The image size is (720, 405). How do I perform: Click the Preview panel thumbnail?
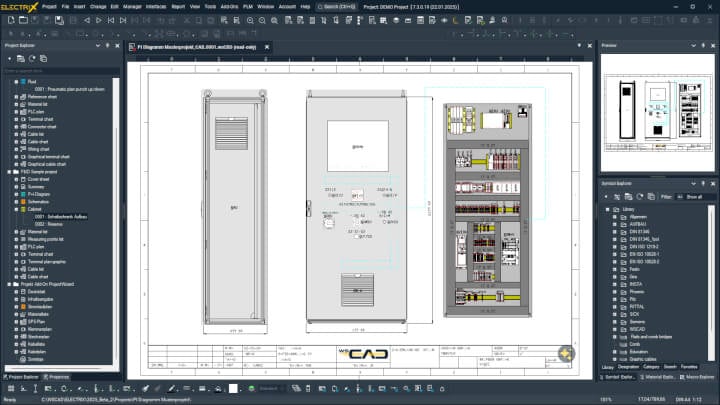pos(658,102)
